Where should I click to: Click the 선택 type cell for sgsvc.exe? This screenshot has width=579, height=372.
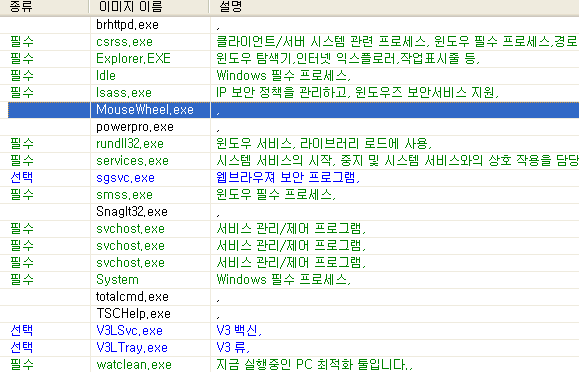click(22, 178)
